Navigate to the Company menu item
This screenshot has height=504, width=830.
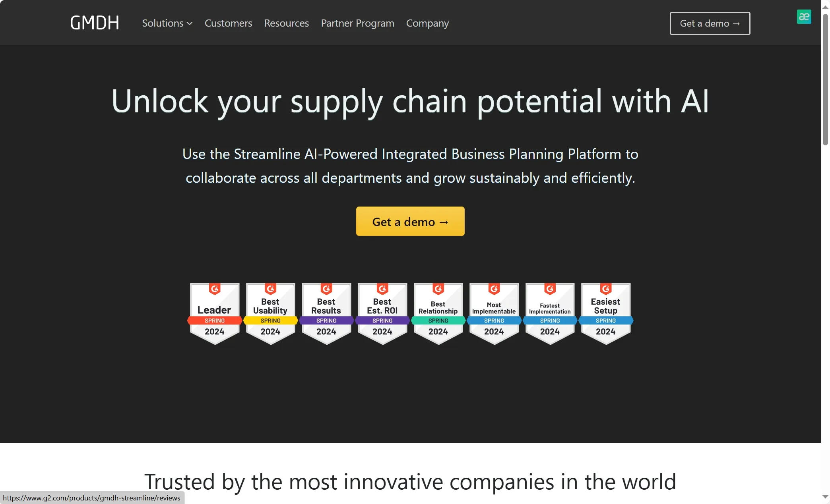click(427, 23)
